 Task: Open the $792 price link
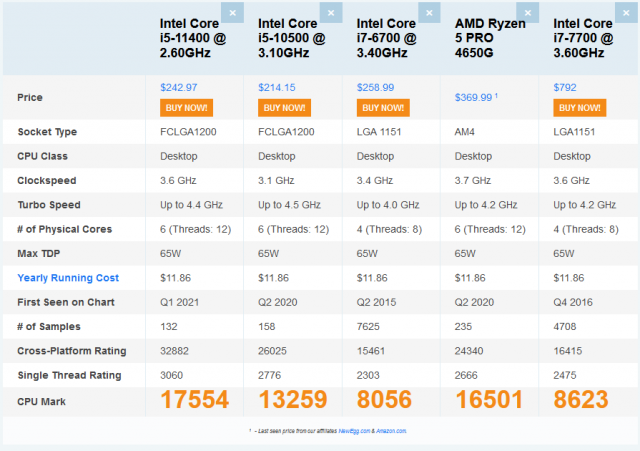click(x=564, y=87)
